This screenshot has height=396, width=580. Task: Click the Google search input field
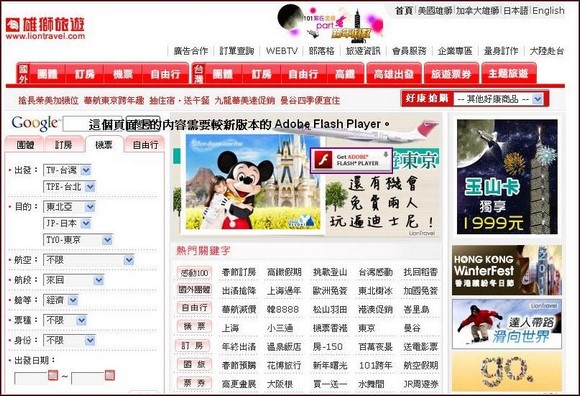92,124
